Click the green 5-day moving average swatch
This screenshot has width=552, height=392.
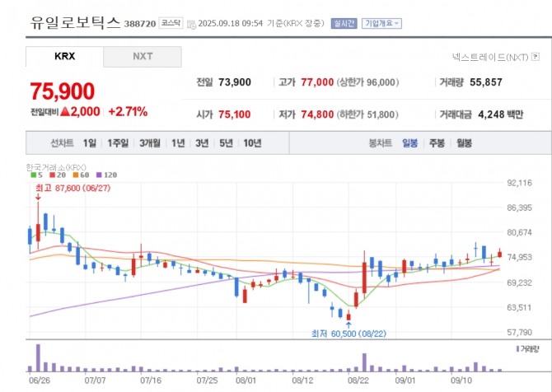pyautogui.click(x=34, y=175)
